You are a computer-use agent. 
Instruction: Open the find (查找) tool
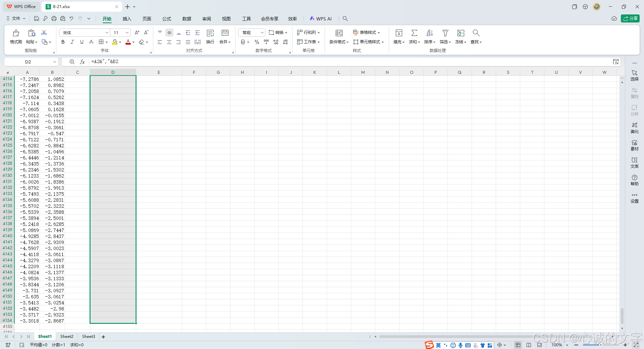pyautogui.click(x=476, y=37)
